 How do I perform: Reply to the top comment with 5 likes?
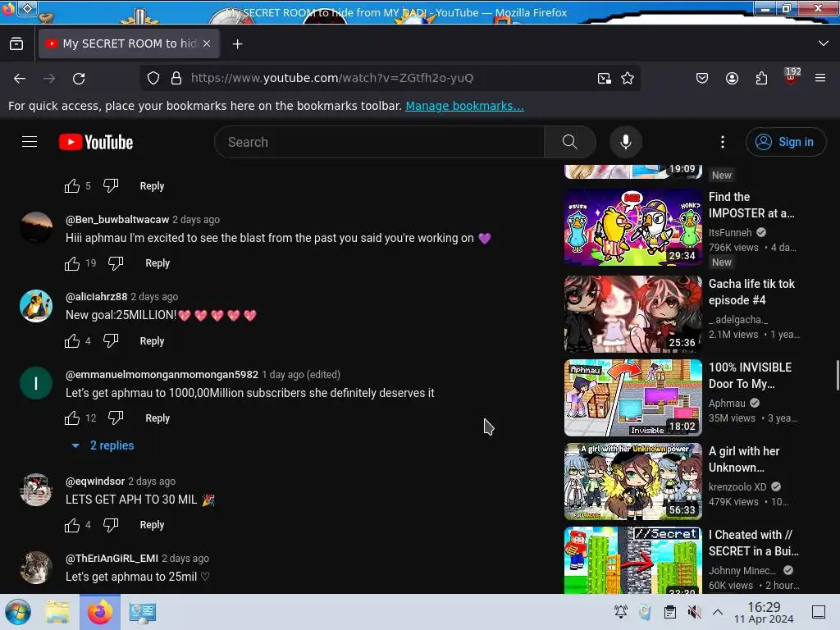(x=152, y=186)
